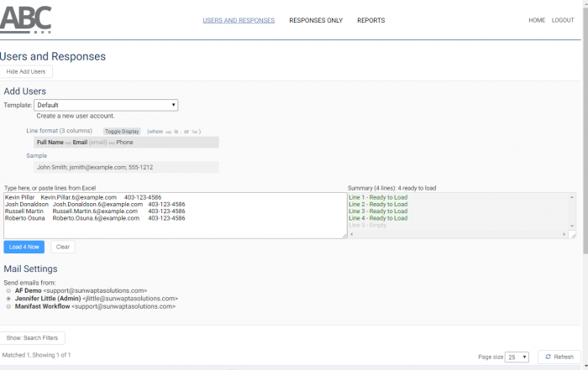Open the Template dropdown

click(106, 105)
